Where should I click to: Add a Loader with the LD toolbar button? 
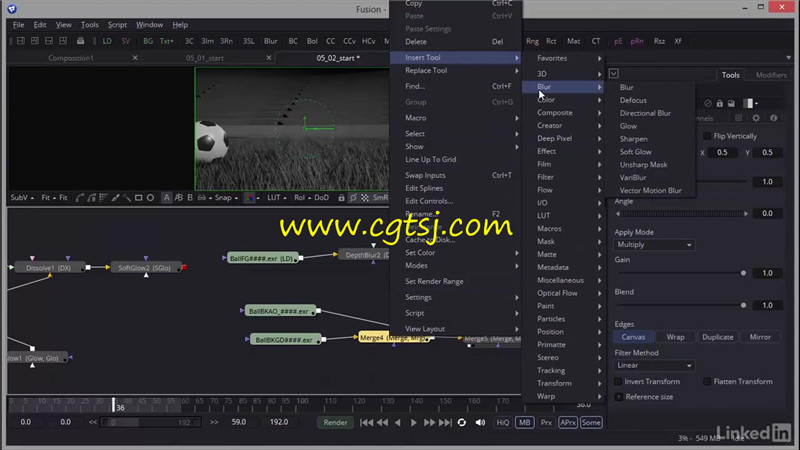coord(107,41)
